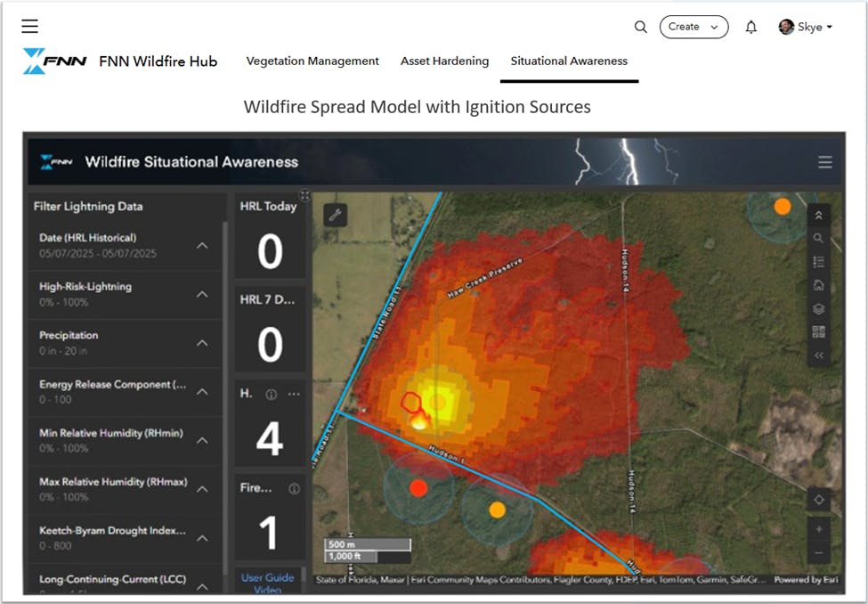Image resolution: width=868 pixels, height=604 pixels.
Task: Click info icon on the H. widget
Action: (x=271, y=395)
